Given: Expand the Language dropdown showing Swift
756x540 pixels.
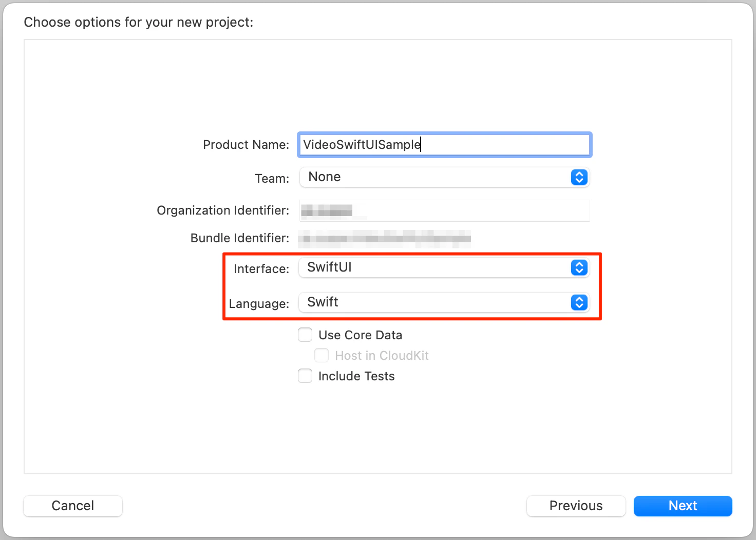Looking at the screenshot, I should click(x=437, y=302).
